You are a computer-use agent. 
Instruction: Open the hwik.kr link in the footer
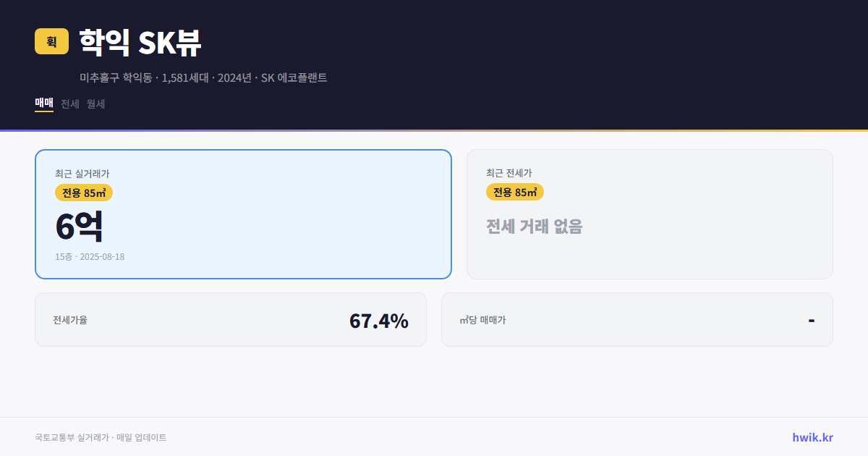[811, 436]
